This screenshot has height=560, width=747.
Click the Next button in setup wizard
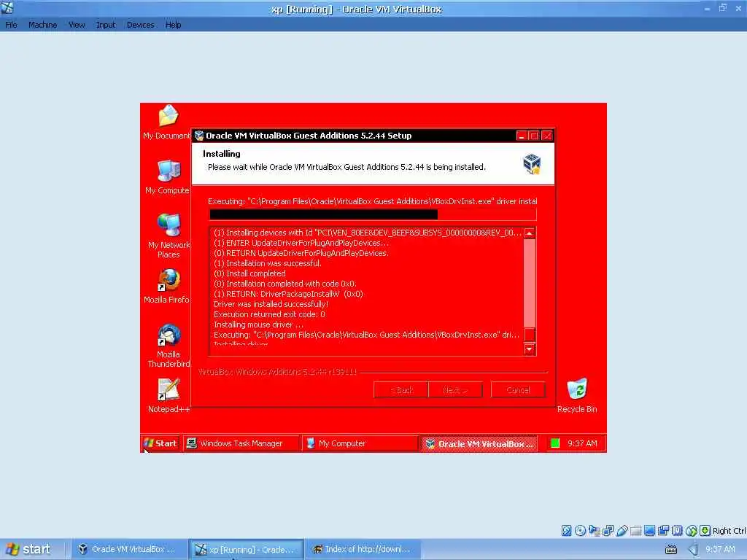pyautogui.click(x=455, y=390)
